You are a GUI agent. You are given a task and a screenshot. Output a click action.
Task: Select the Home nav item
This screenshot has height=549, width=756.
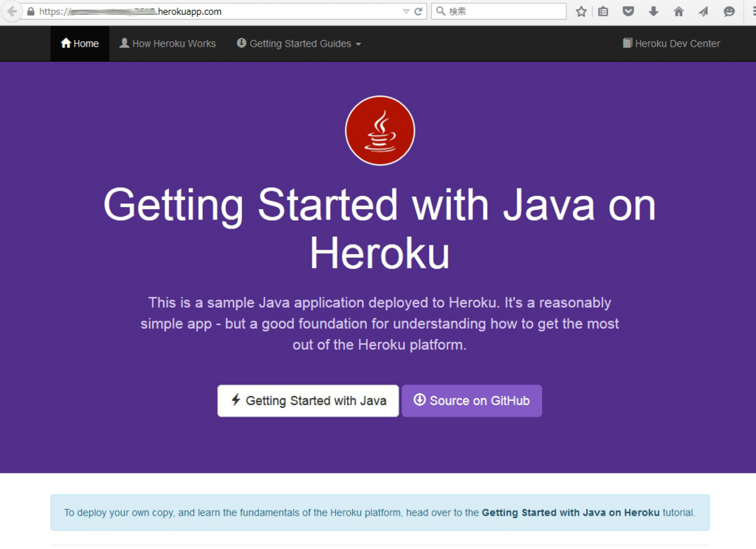pos(80,44)
